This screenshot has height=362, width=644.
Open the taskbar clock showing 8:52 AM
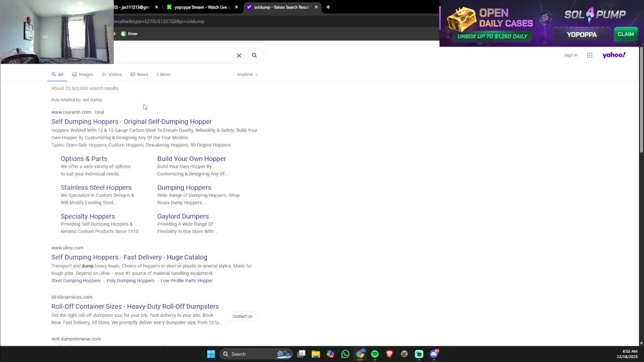click(x=627, y=354)
